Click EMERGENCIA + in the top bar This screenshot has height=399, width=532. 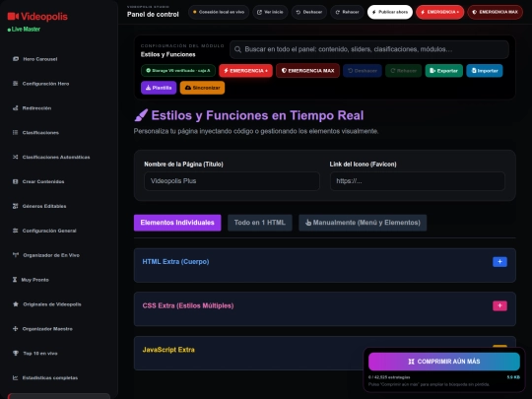439,12
